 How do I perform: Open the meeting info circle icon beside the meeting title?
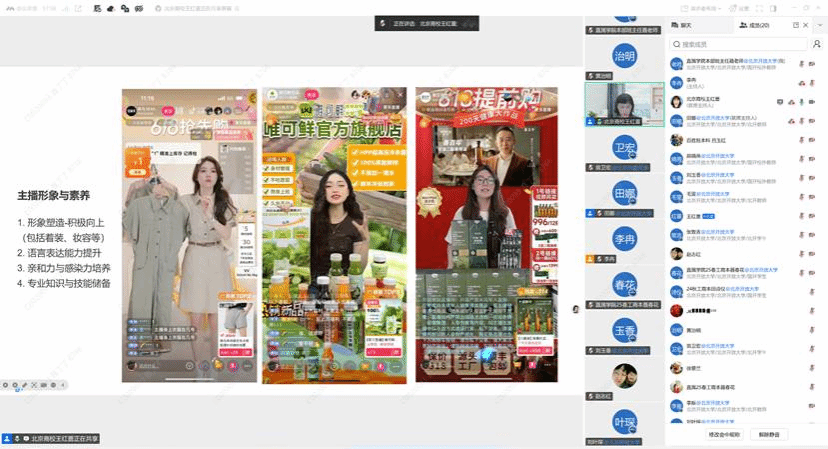(158, 8)
